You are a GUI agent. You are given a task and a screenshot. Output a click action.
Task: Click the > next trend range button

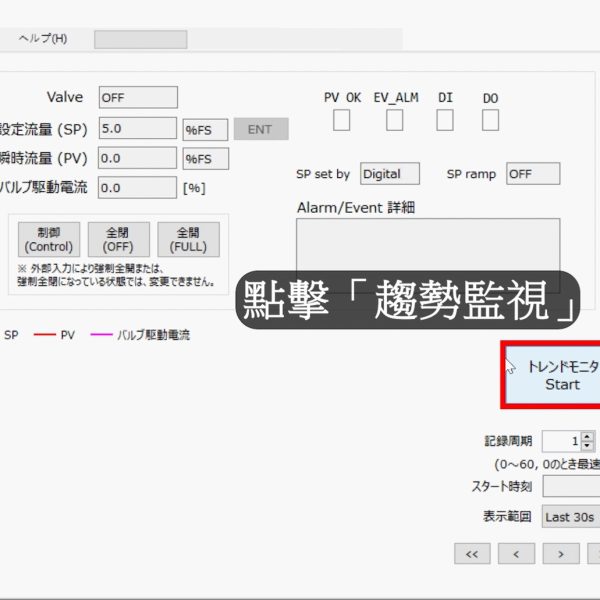click(561, 553)
